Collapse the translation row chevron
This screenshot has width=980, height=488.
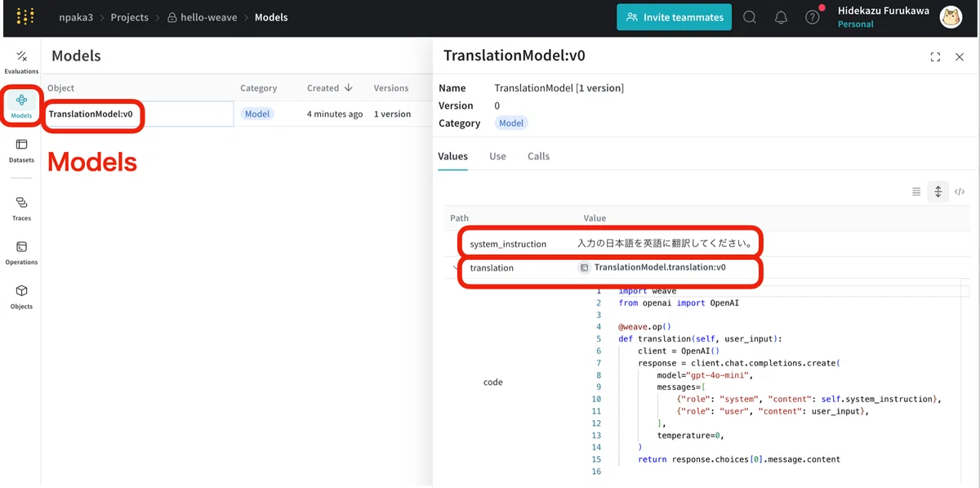point(454,267)
